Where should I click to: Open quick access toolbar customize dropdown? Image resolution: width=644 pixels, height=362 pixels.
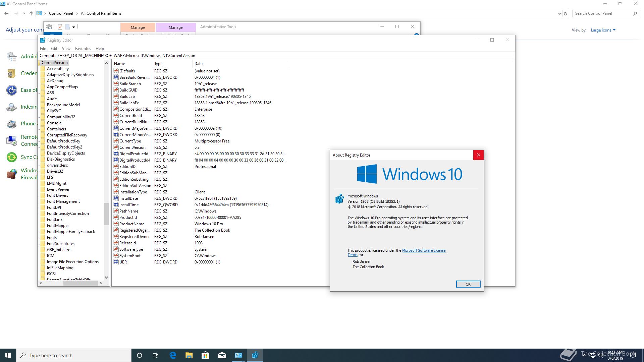[x=73, y=27]
